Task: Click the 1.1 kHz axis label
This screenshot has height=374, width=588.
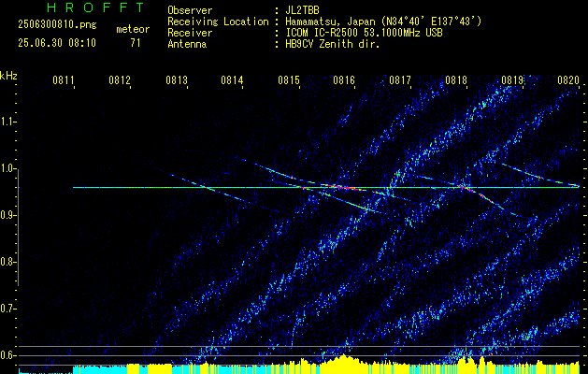Action: tap(7, 122)
